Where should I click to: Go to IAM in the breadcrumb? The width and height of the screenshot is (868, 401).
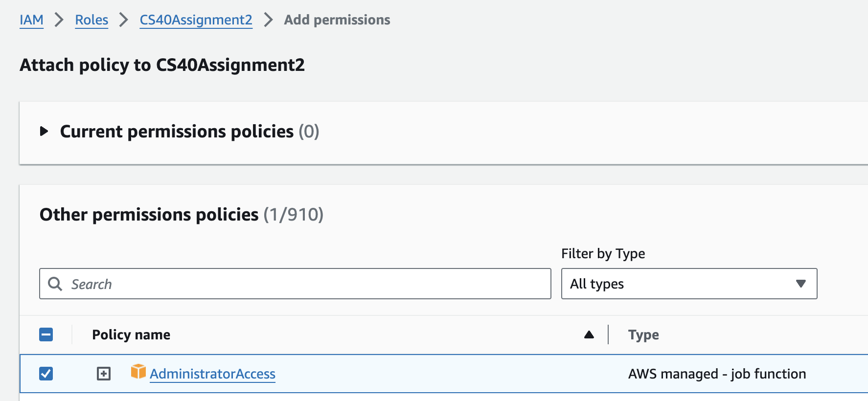tap(31, 20)
